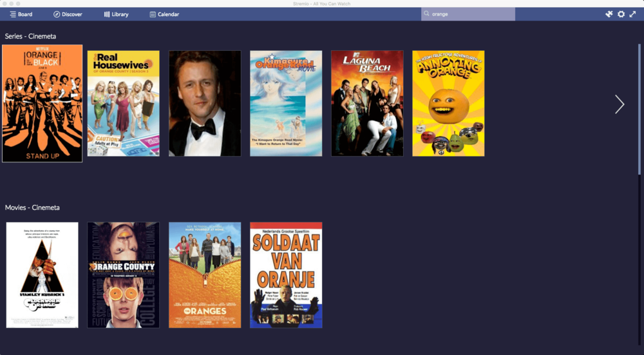
Task: Go to the Board tab
Action: pos(21,14)
